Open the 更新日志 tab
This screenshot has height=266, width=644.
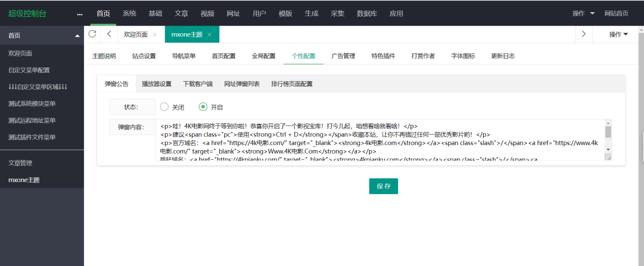(503, 56)
